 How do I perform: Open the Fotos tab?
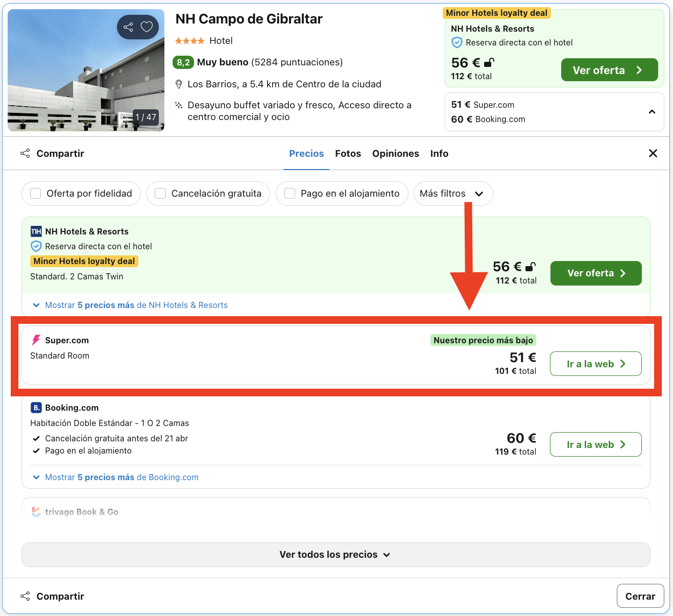(348, 154)
